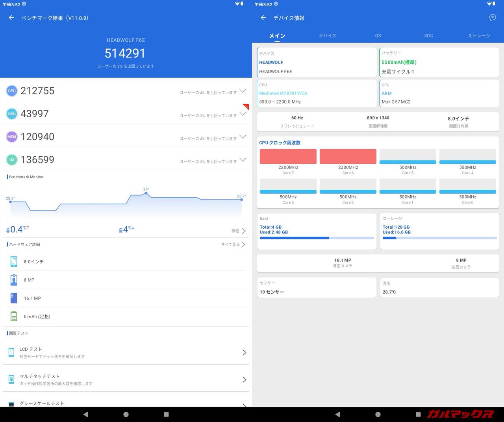The image size is (504, 422).
Task: Expand the CPU score details chevron
Action: (x=243, y=91)
